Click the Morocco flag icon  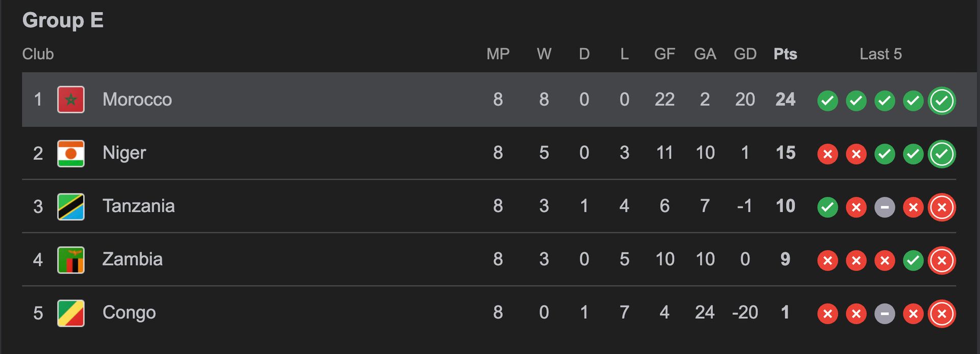[x=71, y=100]
